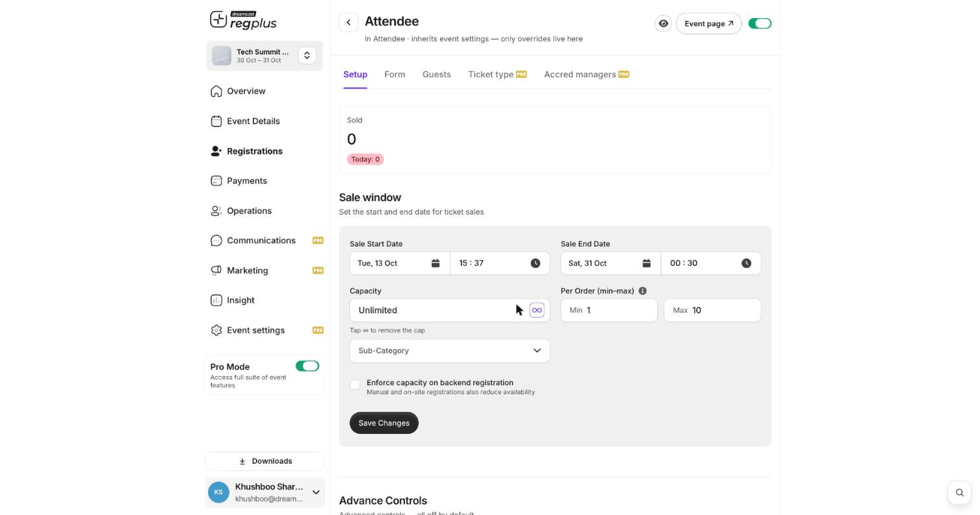Screen dimensions: 980x515
Task: Open Sale End Date calendar icon
Action: [x=646, y=263]
